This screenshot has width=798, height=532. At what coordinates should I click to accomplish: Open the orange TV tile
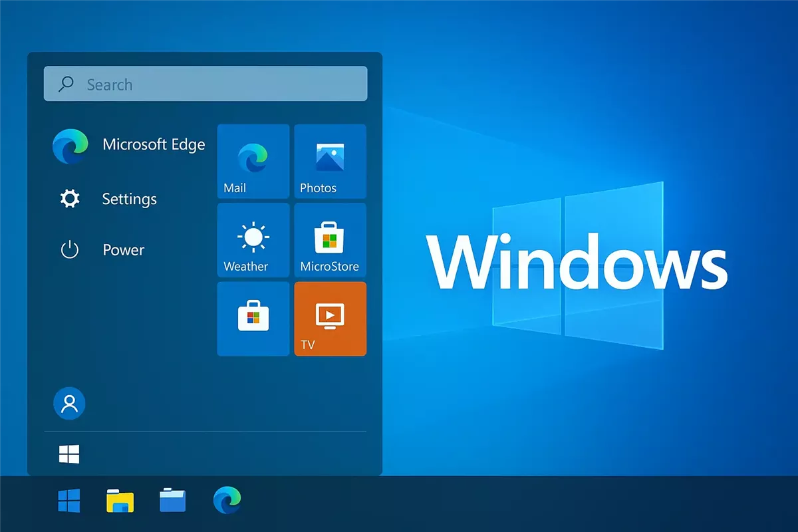pos(330,319)
